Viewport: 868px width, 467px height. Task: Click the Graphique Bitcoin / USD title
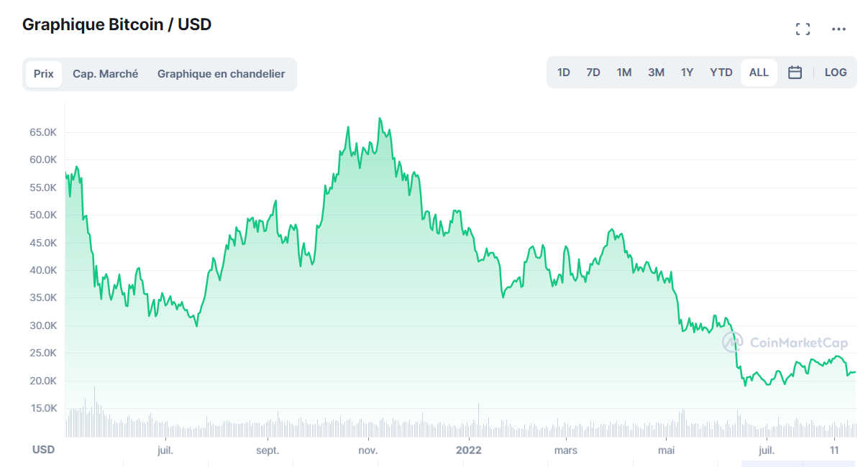(x=117, y=24)
